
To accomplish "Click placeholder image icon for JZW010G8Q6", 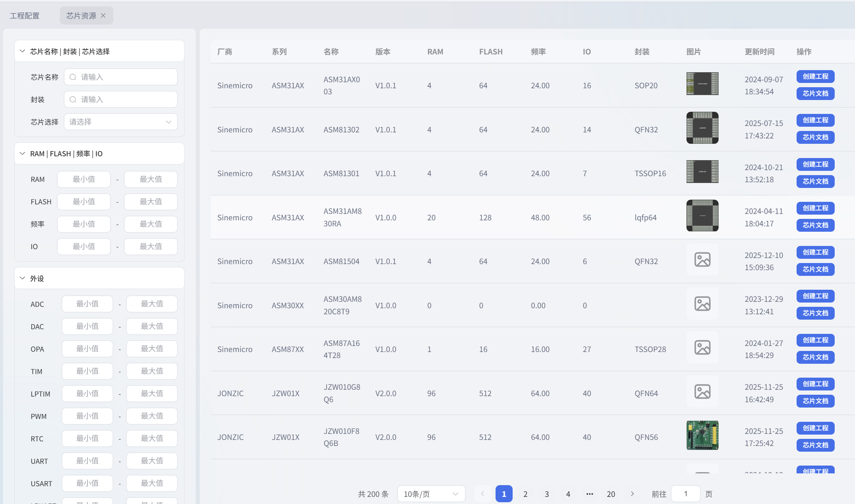I will pos(702,392).
